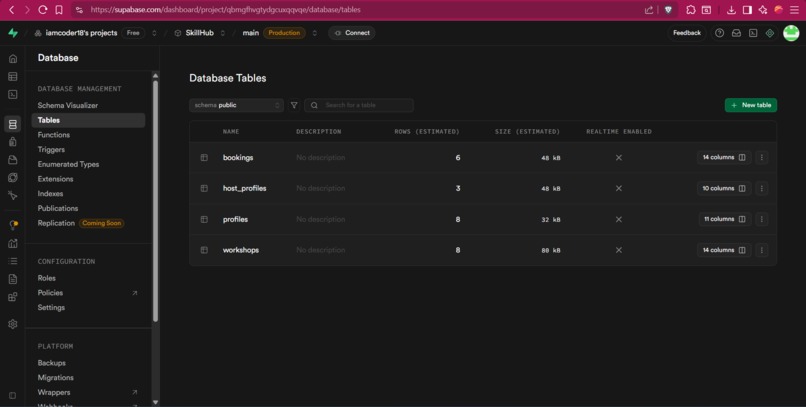Open the profiles row three-dot menu
806x407 pixels.
click(x=762, y=219)
